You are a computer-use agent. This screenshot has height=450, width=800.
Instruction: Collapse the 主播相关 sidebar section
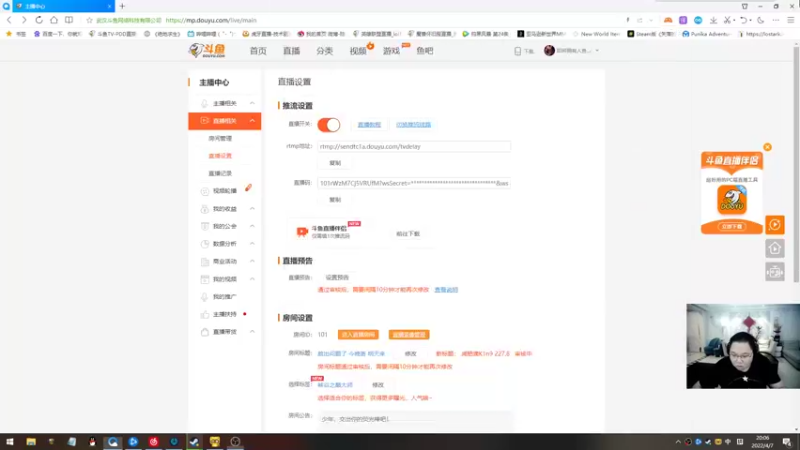tap(252, 103)
